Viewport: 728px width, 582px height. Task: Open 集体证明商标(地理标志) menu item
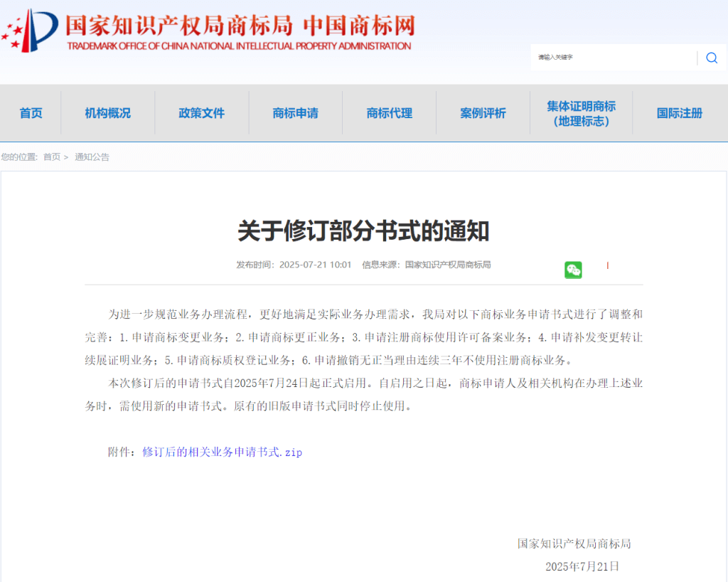tap(581, 113)
